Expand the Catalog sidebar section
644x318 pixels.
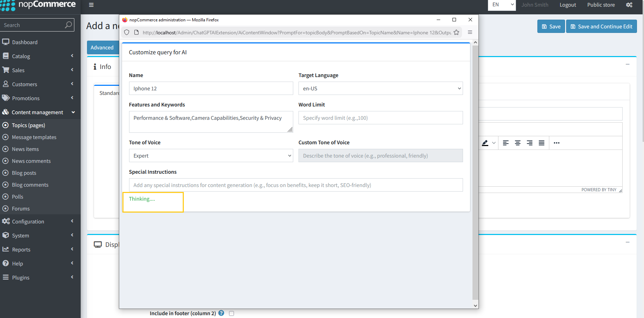tap(20, 56)
